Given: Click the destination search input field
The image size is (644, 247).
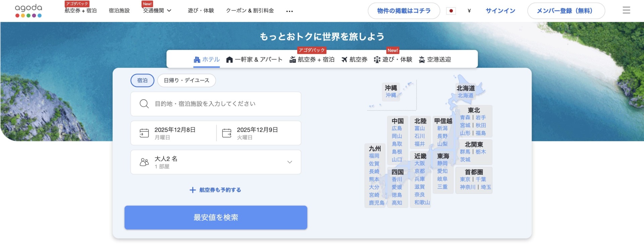Looking at the screenshot, I should 221,104.
